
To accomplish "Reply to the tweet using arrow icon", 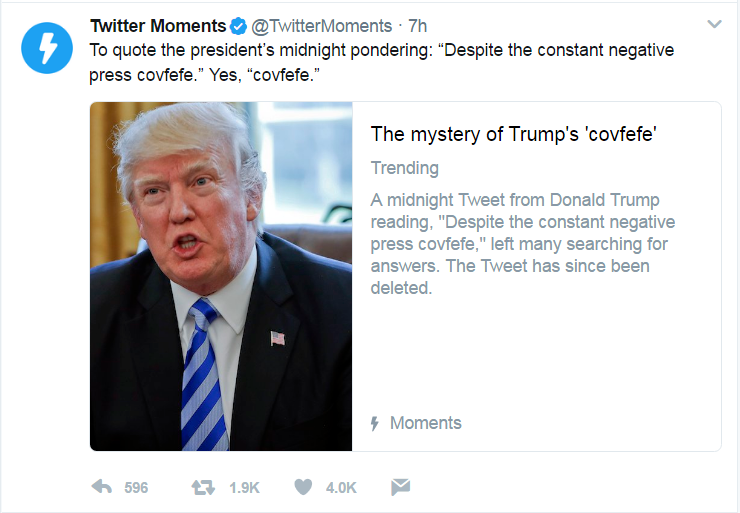I will (101, 487).
